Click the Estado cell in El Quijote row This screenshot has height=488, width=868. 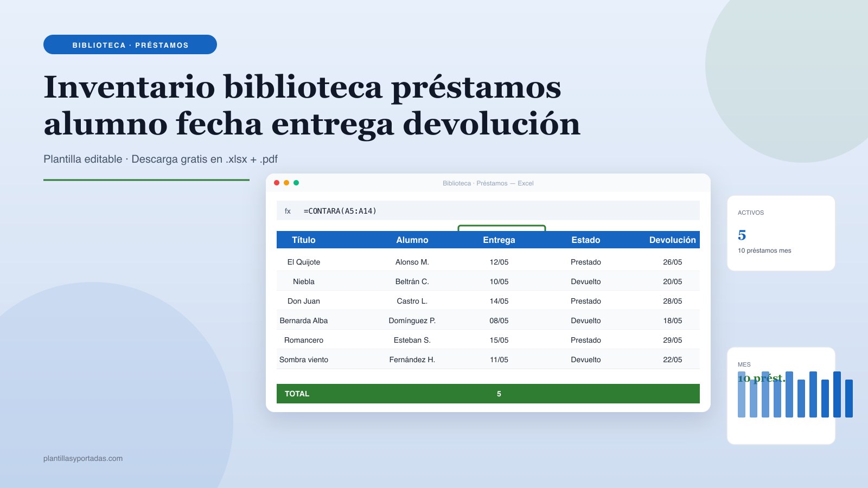(x=586, y=262)
